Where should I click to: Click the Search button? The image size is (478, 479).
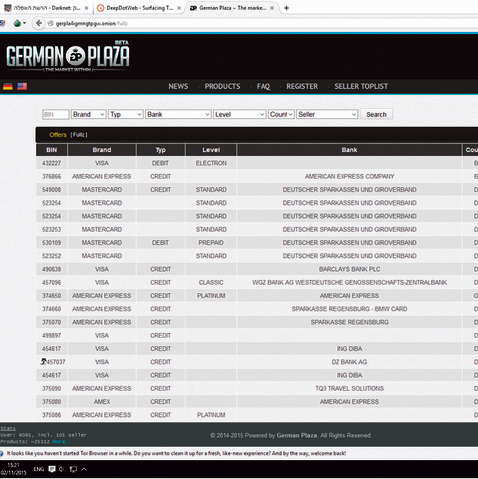376,114
